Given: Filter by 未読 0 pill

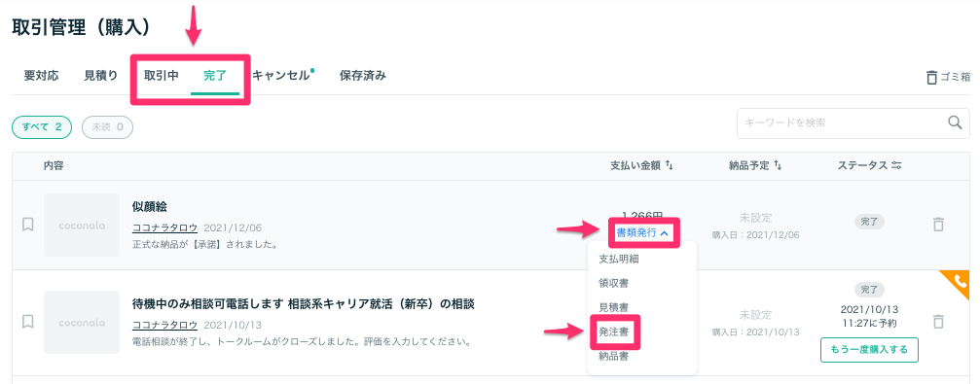Looking at the screenshot, I should click(x=107, y=127).
